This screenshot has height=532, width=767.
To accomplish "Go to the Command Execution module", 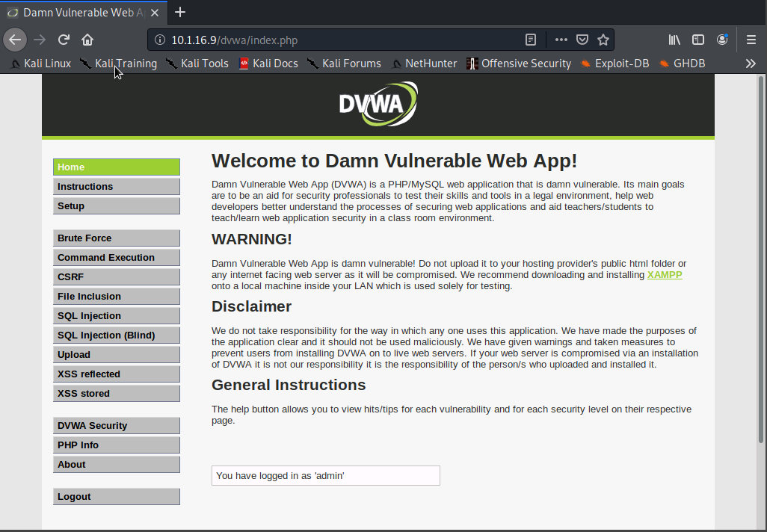I will click(117, 257).
